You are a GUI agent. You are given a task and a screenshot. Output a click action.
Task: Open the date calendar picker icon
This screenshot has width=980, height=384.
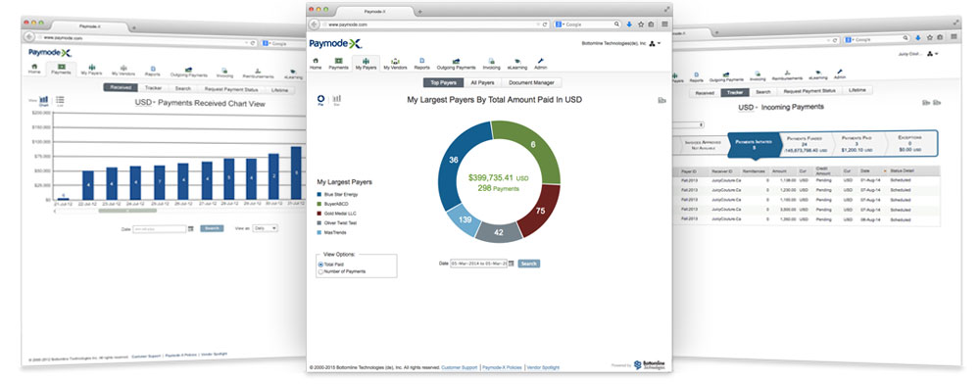(512, 264)
